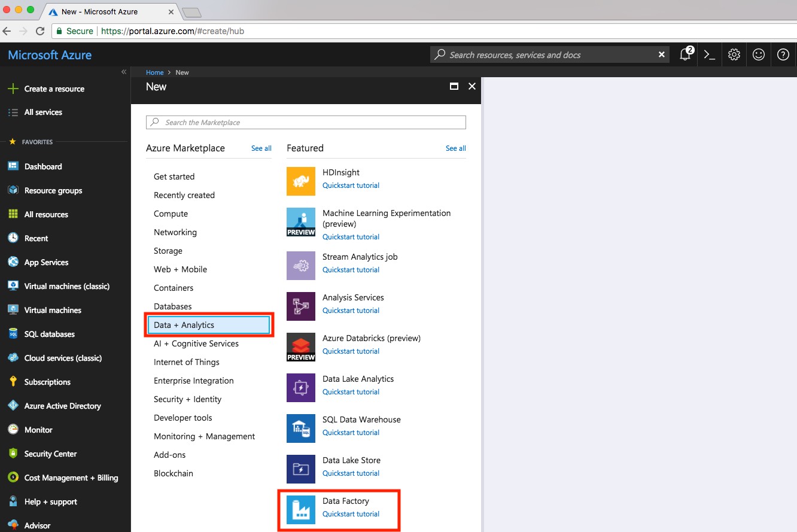This screenshot has width=797, height=532.
Task: Click the Search the Marketplace field
Action: (x=306, y=122)
